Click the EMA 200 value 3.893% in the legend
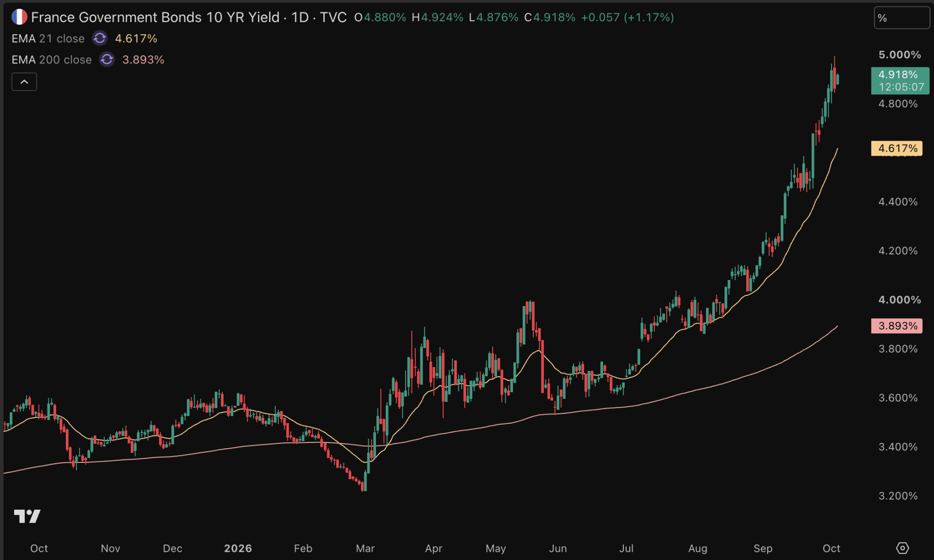Screen dimensions: 934x560 (x=143, y=59)
